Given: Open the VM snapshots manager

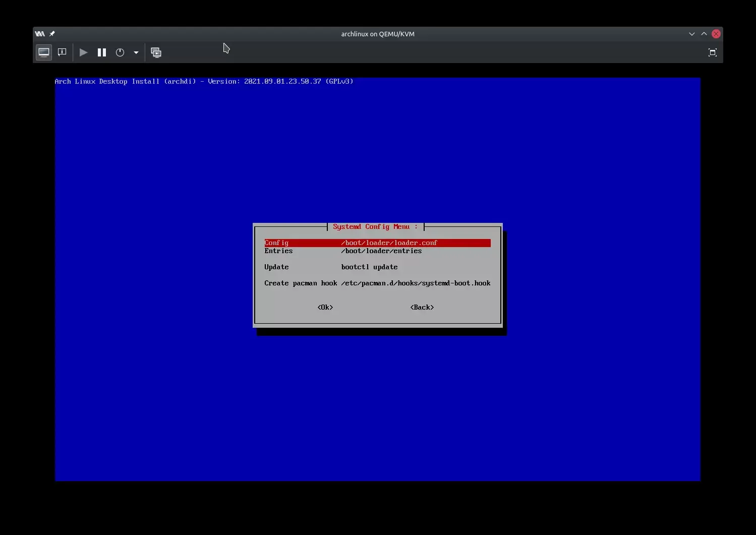Looking at the screenshot, I should tap(156, 52).
